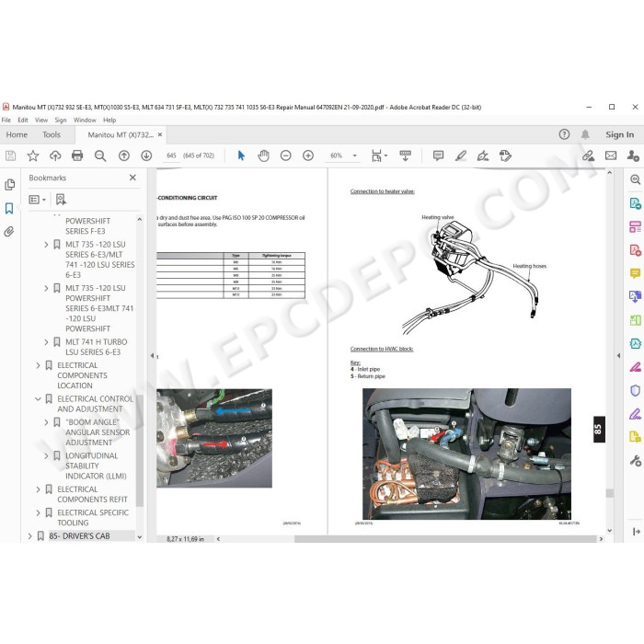Add a comment sticky note

point(438,155)
